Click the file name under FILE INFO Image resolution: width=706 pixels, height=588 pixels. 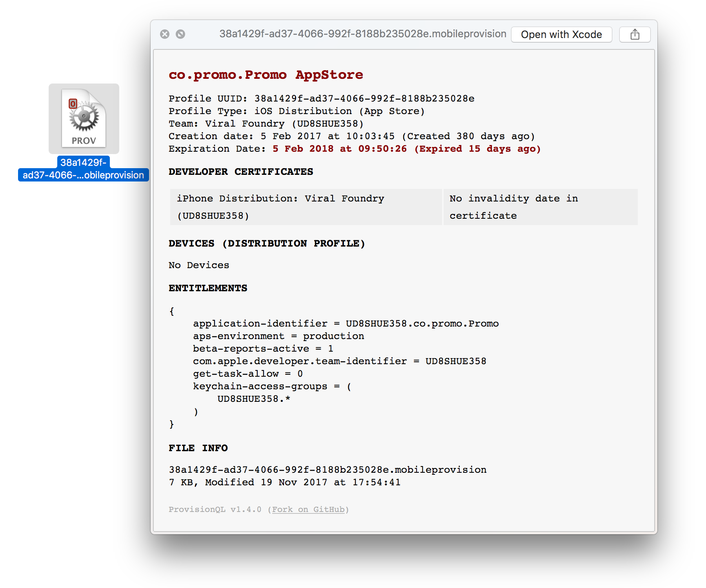click(328, 470)
